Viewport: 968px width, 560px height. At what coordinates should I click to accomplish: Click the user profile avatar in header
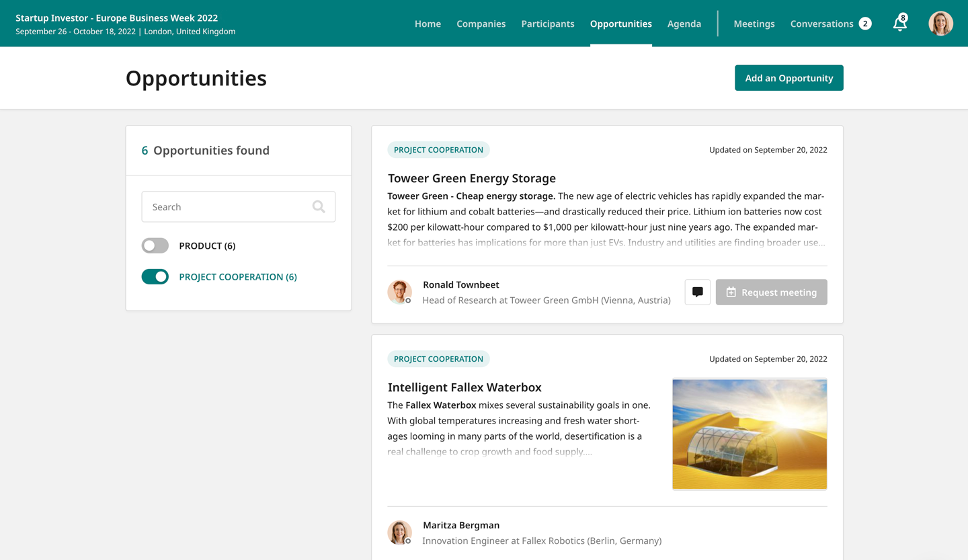(940, 24)
